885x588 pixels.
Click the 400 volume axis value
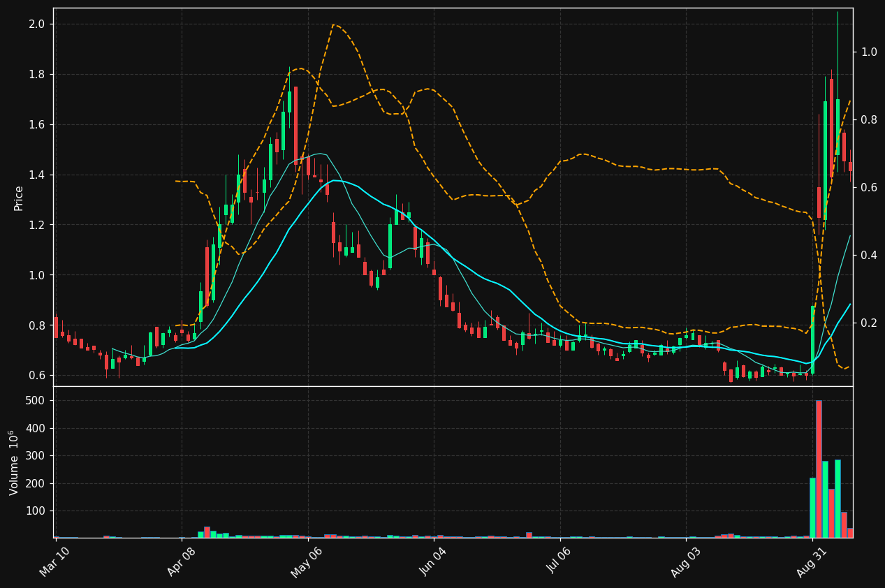[36, 429]
